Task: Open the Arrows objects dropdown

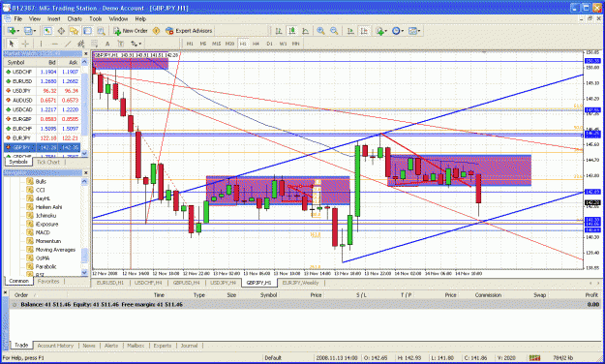Action: 136,44
